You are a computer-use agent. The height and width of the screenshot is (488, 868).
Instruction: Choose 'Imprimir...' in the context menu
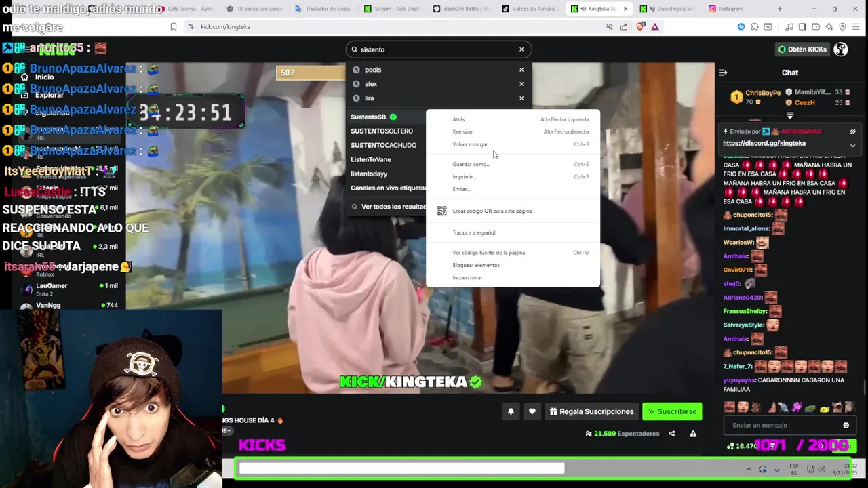pos(513,177)
